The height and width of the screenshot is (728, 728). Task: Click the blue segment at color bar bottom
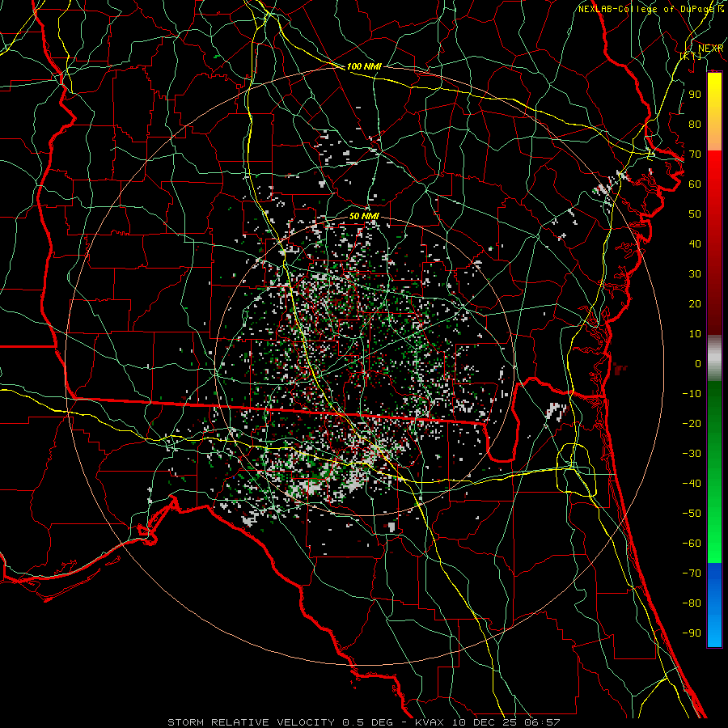pos(714,605)
